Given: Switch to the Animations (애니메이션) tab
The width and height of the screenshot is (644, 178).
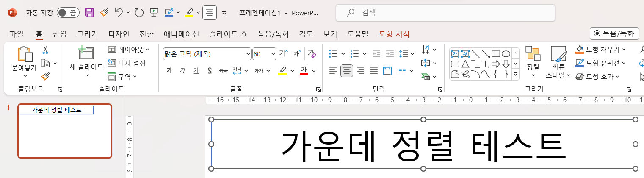Looking at the screenshot, I should 181,34.
